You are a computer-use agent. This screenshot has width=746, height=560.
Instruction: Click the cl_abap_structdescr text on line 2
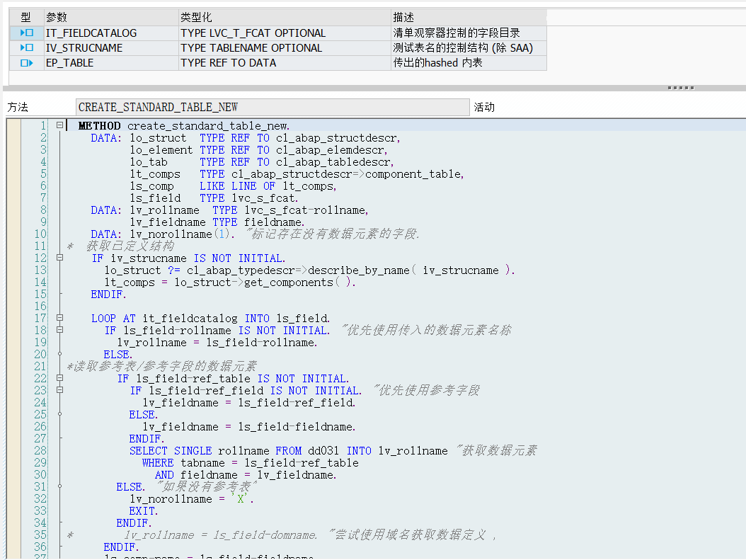point(336,138)
